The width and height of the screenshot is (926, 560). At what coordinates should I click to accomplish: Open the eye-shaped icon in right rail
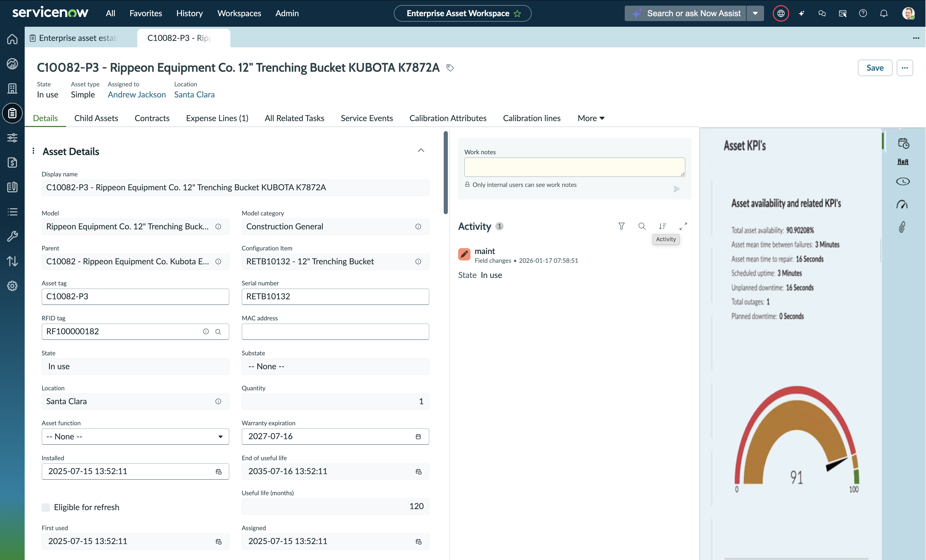click(x=903, y=182)
